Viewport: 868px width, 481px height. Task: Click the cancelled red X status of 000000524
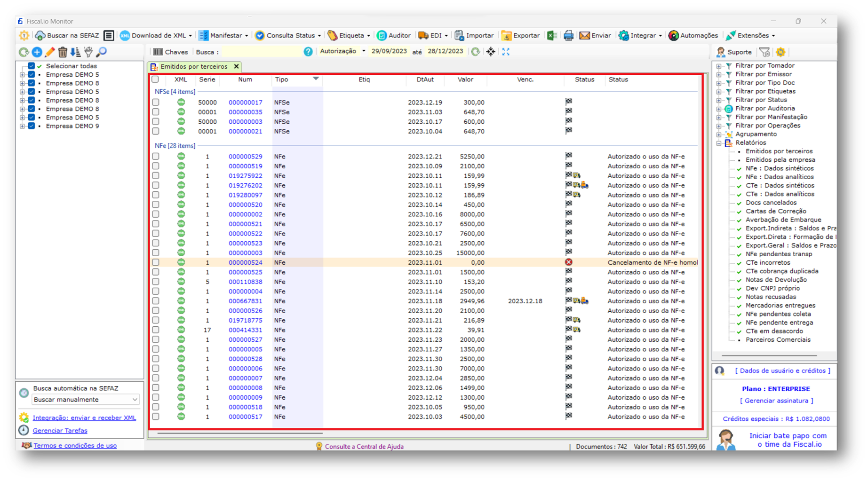[569, 262]
